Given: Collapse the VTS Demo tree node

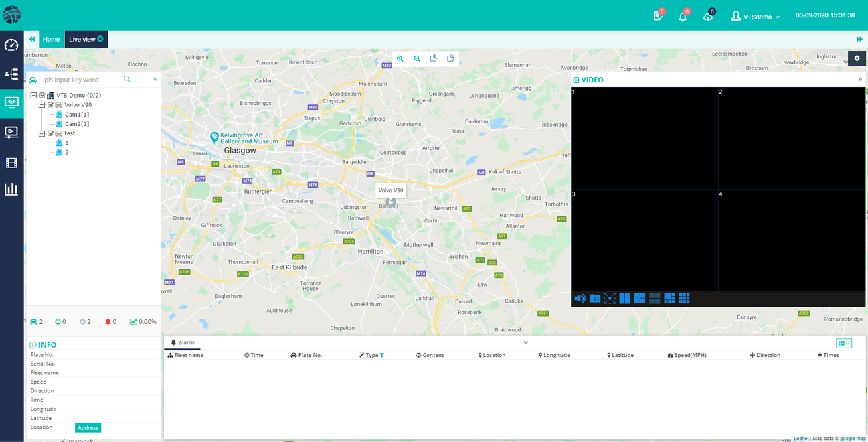Looking at the screenshot, I should tap(33, 96).
